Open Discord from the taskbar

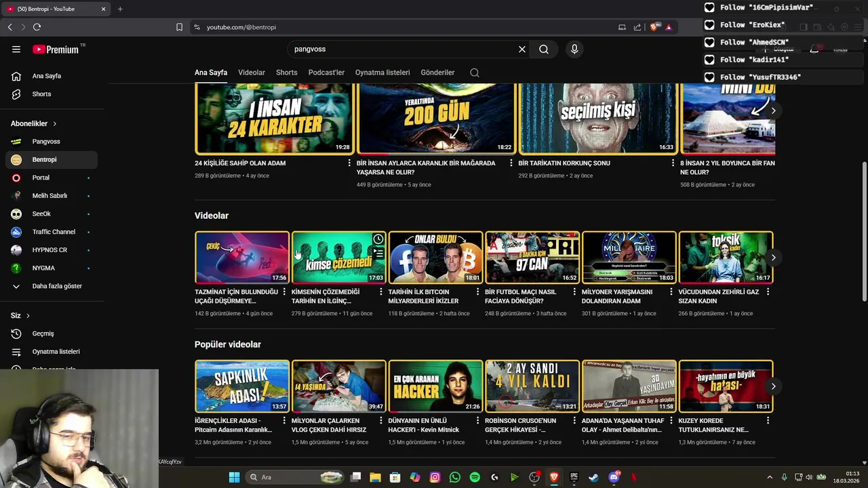coord(614,477)
